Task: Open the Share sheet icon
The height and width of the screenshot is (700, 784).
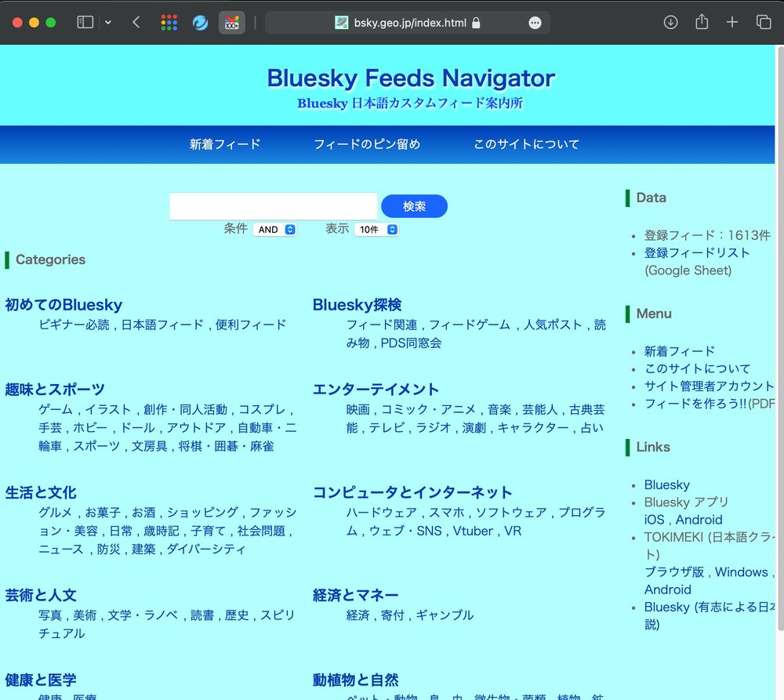Action: click(702, 22)
